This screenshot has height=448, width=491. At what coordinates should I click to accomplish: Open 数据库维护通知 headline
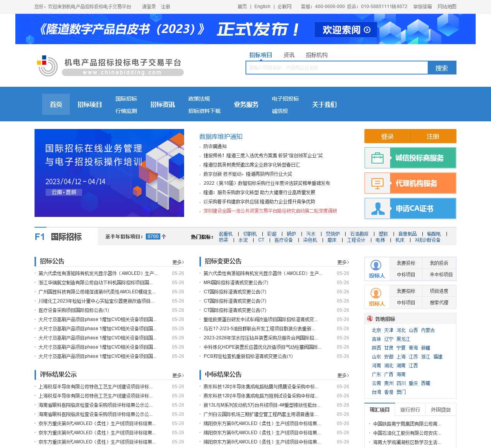(x=221, y=136)
